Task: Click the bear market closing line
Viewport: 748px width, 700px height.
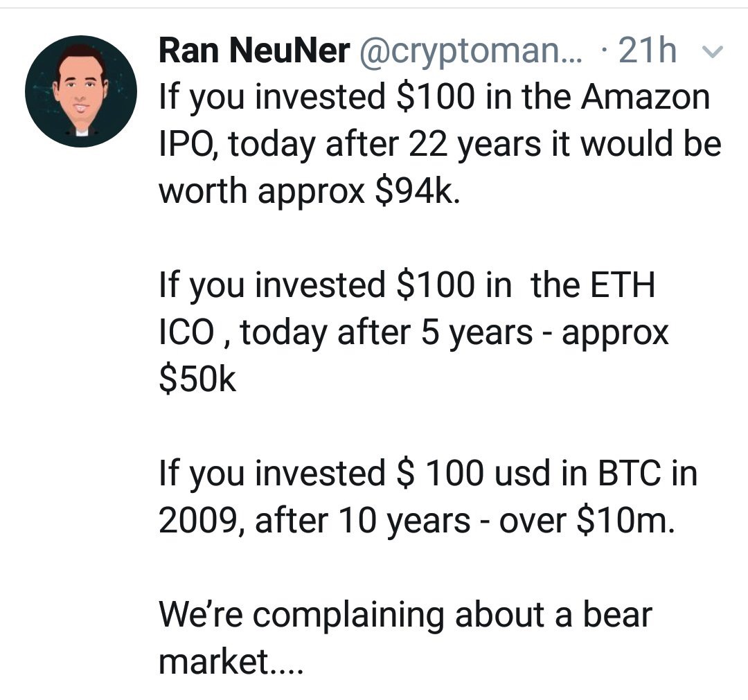Action: click(x=405, y=638)
